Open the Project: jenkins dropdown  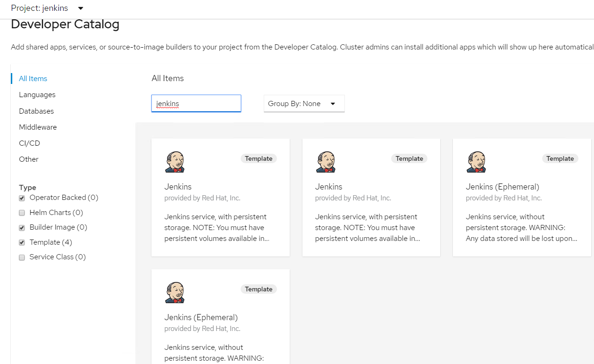47,8
